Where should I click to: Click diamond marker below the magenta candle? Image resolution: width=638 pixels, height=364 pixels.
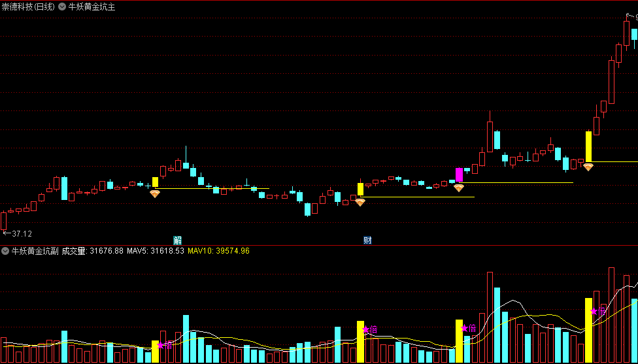click(x=459, y=188)
